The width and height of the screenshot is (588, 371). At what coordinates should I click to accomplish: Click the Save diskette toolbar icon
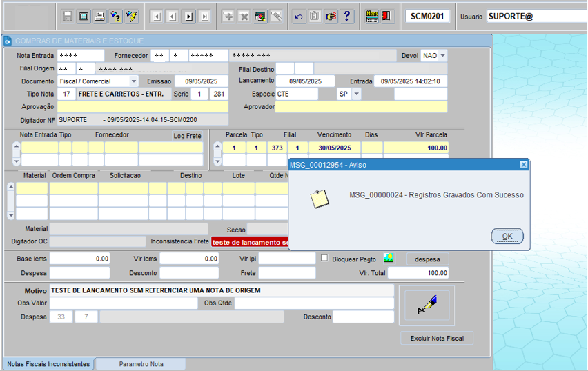68,16
